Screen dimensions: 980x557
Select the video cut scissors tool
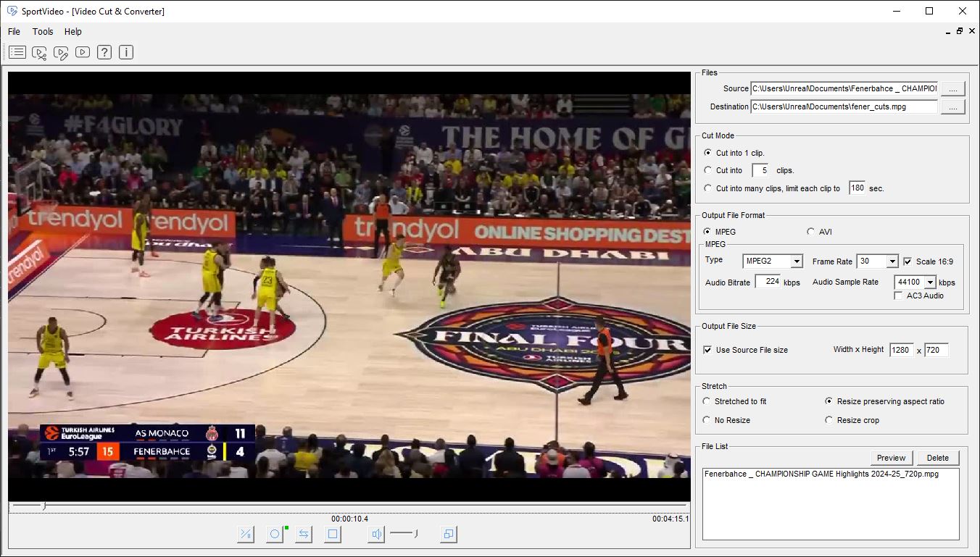(x=39, y=52)
